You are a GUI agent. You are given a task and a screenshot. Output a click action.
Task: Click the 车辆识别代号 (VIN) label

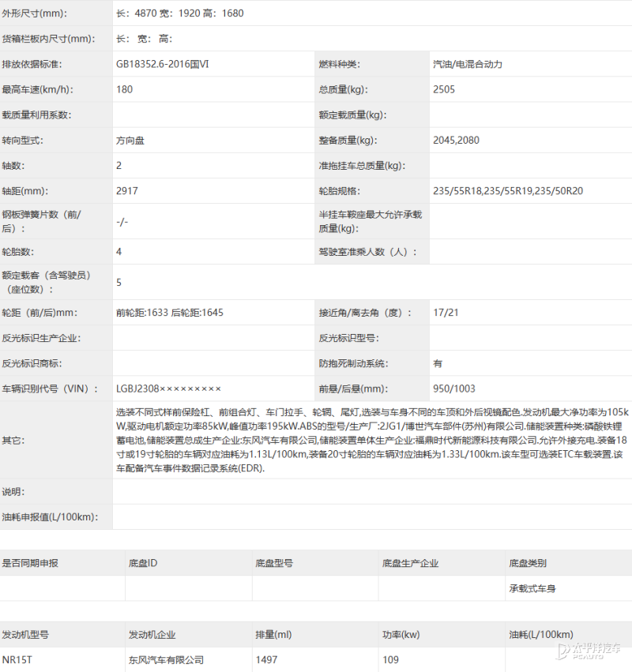point(51,389)
